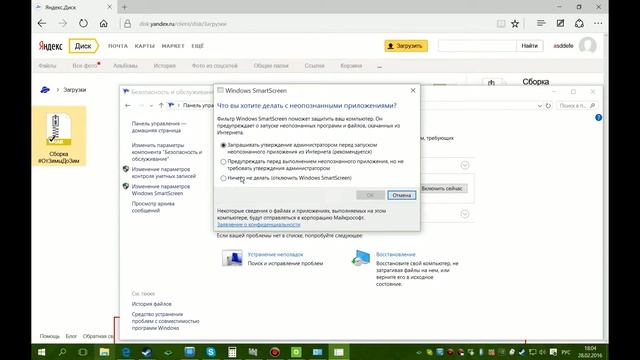Select the 'do nothing, turn off SmartScreen' radio option
This screenshot has height=360, width=640.
click(223, 178)
